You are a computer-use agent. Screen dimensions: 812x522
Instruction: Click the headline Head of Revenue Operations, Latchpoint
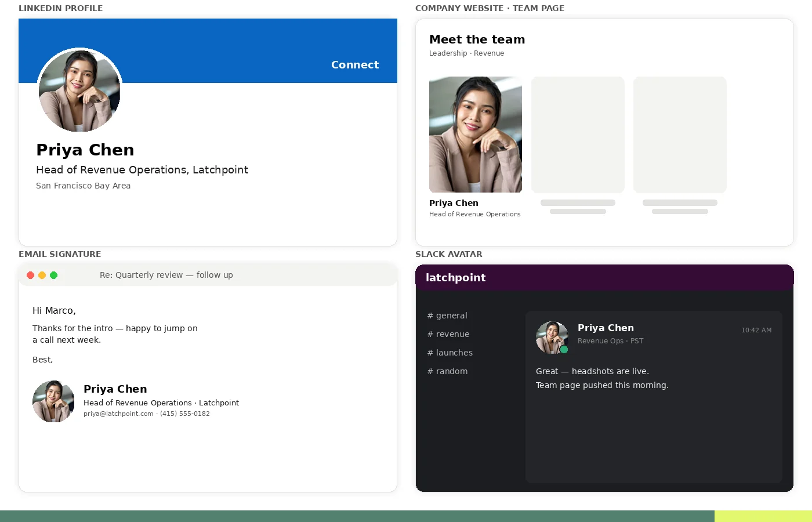142,170
